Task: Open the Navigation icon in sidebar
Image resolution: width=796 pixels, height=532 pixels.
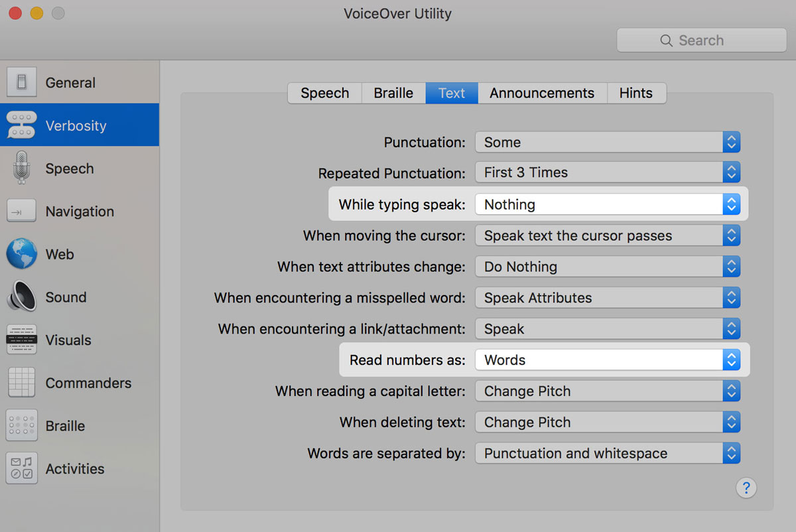Action: pyautogui.click(x=22, y=211)
